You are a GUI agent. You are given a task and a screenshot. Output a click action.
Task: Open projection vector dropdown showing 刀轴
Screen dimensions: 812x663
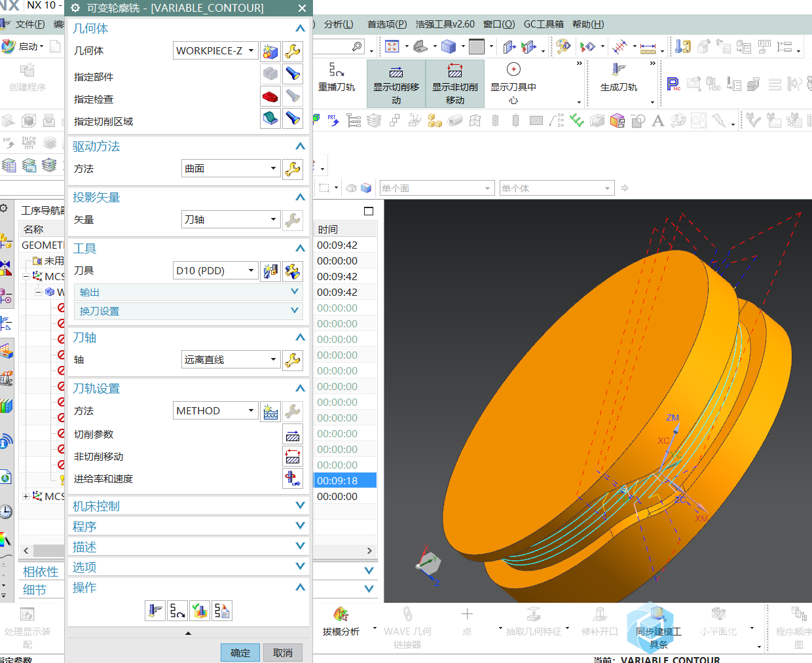pyautogui.click(x=231, y=220)
